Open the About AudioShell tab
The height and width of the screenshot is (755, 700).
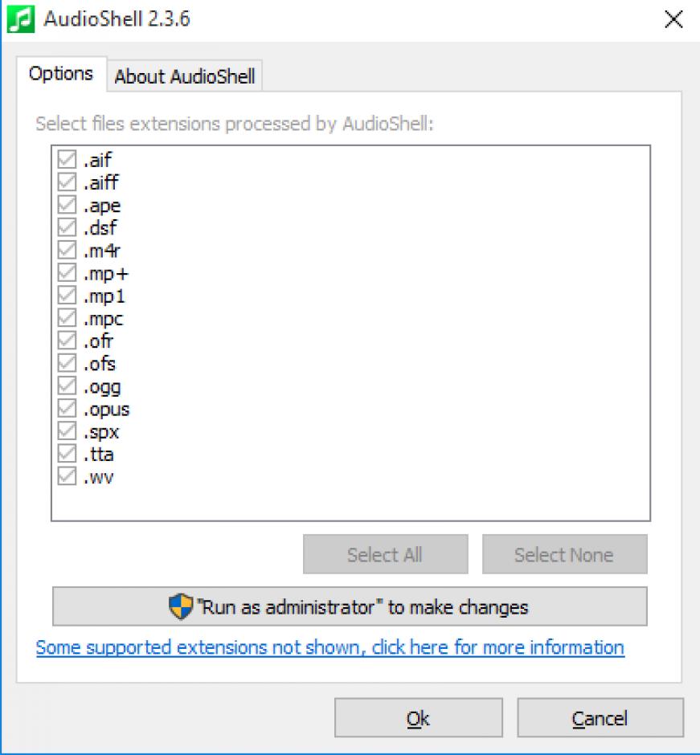click(185, 76)
